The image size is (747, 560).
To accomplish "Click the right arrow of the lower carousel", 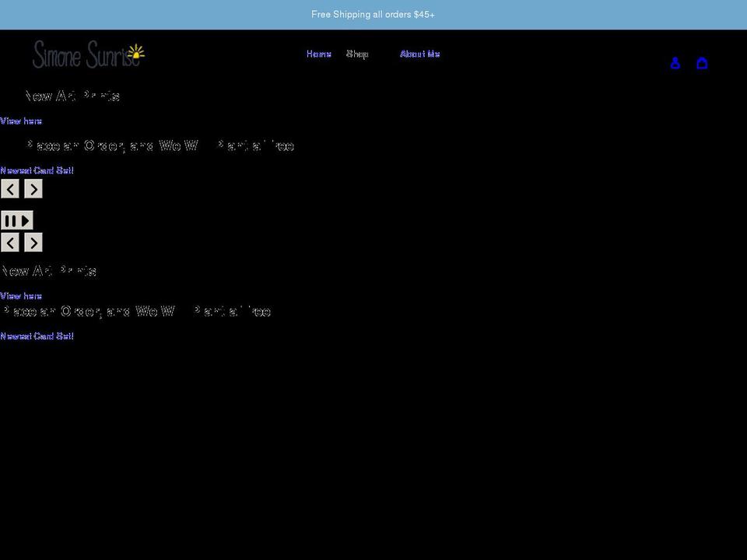I will coord(33,242).
